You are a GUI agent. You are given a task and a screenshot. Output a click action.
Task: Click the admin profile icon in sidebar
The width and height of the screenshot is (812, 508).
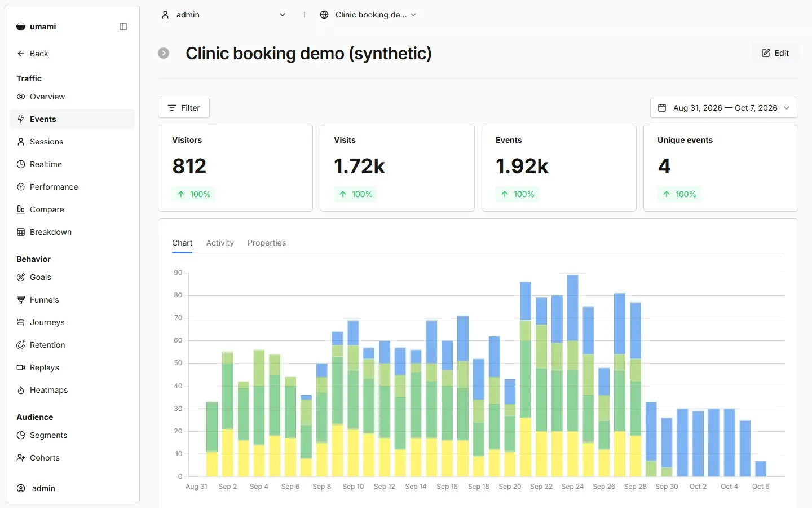click(21, 488)
